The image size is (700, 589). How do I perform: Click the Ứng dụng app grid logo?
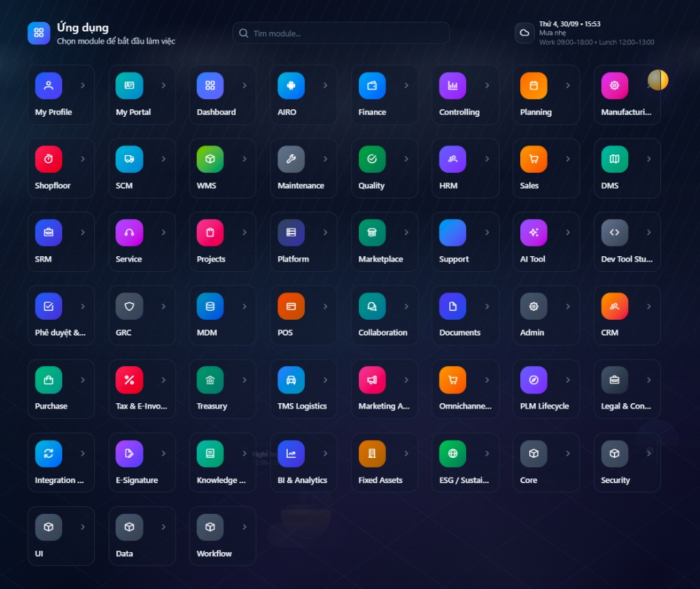pyautogui.click(x=39, y=33)
